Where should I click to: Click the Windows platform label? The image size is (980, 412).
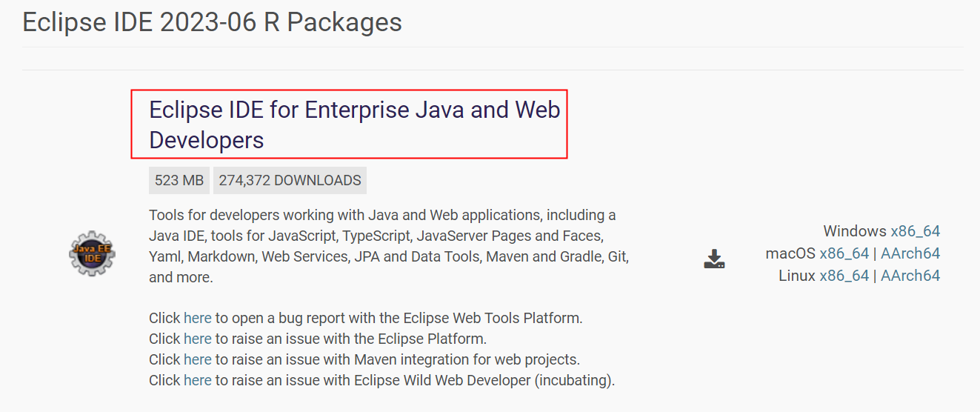tap(854, 231)
